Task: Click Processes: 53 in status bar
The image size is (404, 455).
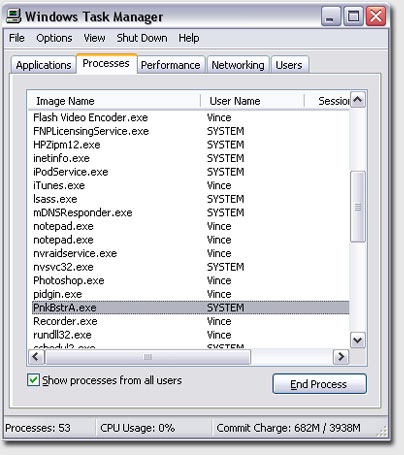Action: tap(38, 428)
